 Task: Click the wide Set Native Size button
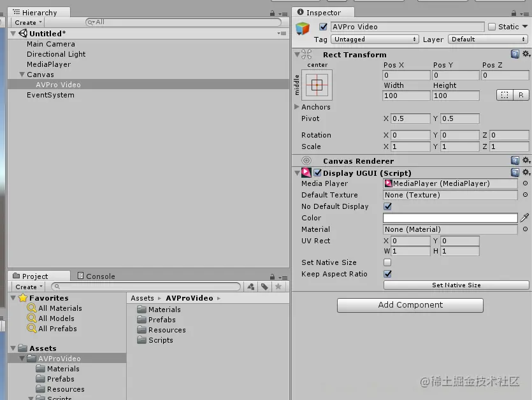tap(456, 285)
